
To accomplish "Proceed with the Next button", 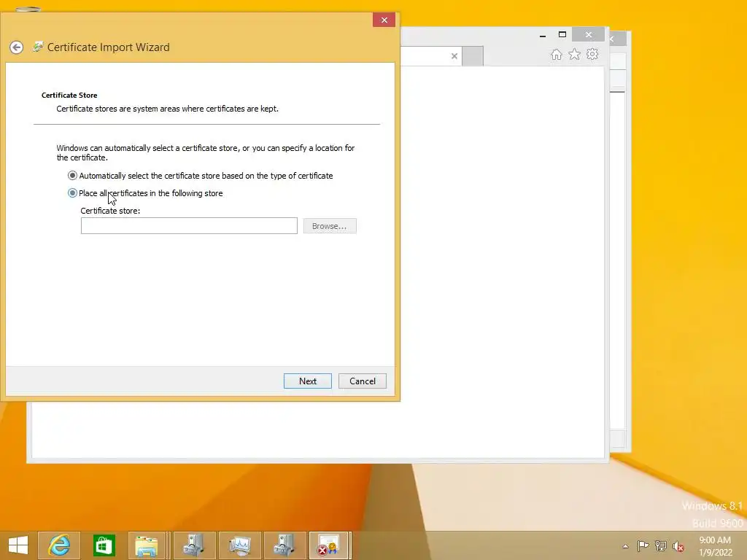I will point(308,381).
